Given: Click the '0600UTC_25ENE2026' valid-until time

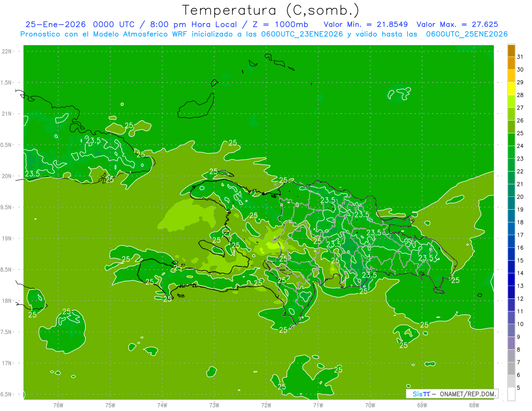Looking at the screenshot, I should click(467, 34).
